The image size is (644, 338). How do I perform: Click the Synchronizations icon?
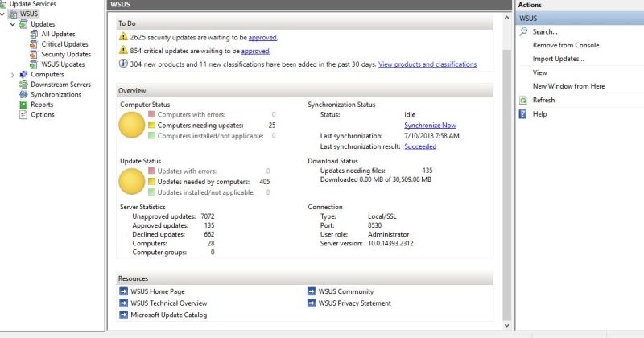click(x=23, y=94)
